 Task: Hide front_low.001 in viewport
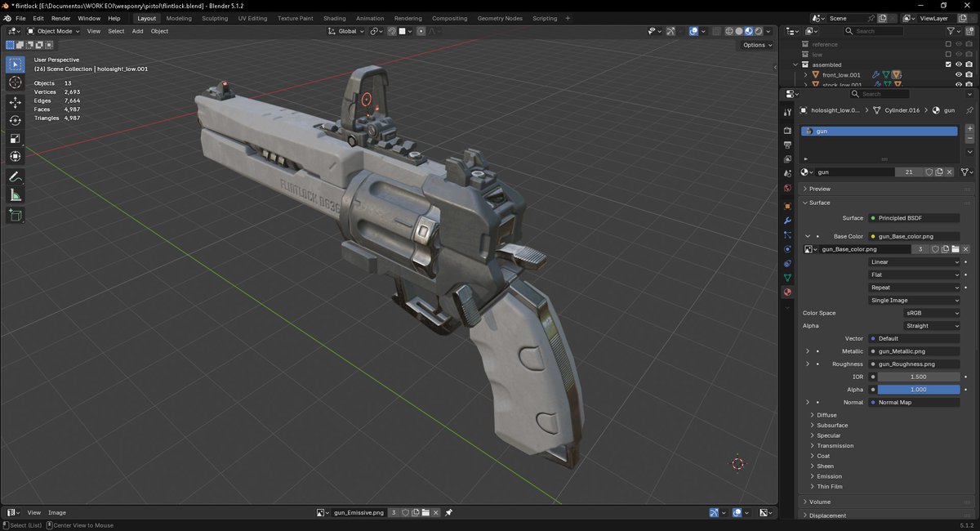click(959, 74)
